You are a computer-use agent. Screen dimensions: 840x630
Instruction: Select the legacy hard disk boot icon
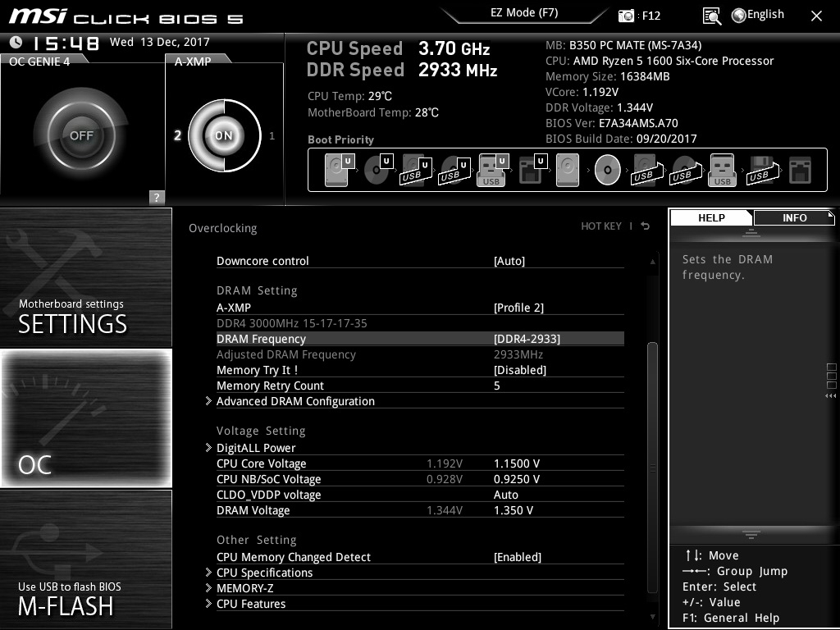point(568,170)
